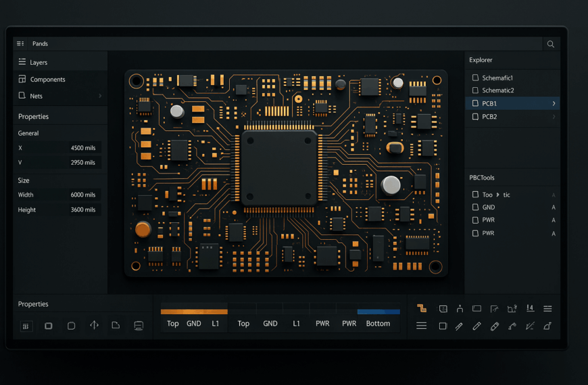Viewport: 588px width, 385px height.
Task: Select the '14' numbered underline icon
Action: (530, 308)
